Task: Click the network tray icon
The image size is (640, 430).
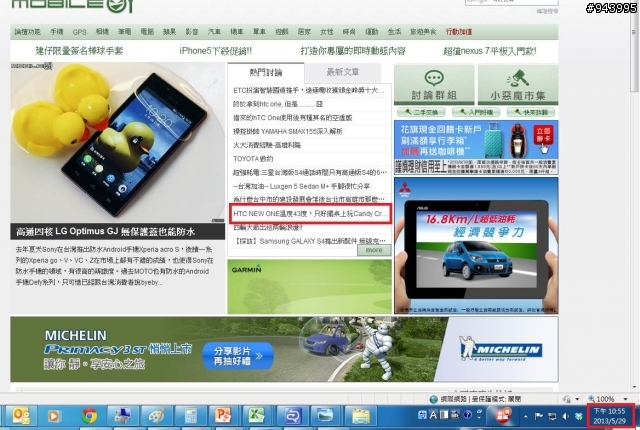Action: coord(552,416)
